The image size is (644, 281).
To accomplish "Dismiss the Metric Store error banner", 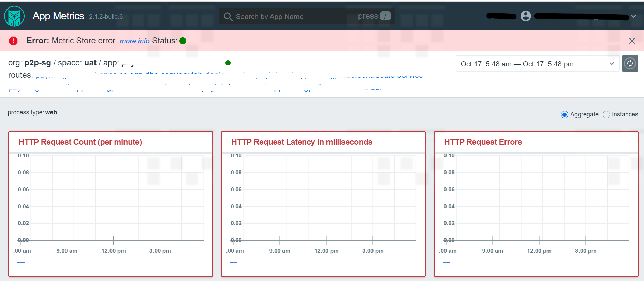I will (x=632, y=41).
